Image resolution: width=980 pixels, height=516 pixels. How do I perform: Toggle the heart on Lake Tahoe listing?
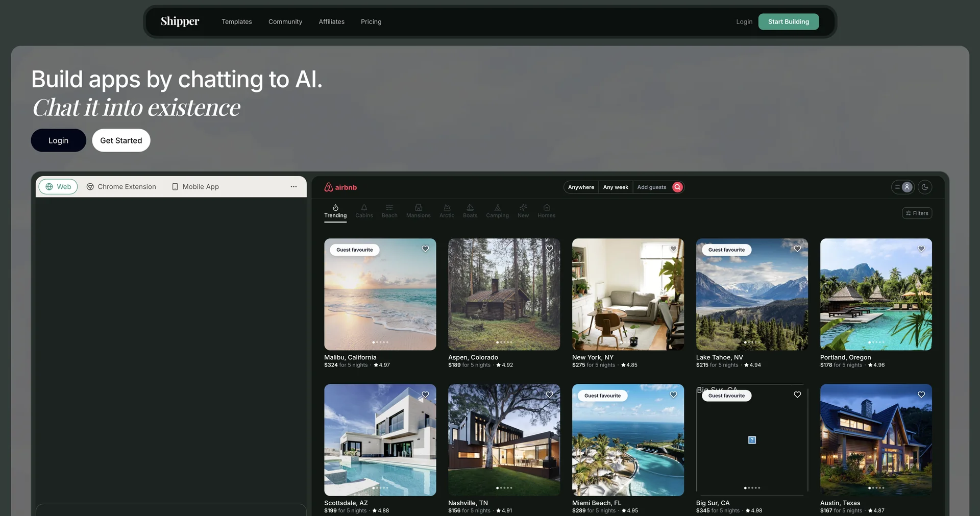(x=797, y=249)
